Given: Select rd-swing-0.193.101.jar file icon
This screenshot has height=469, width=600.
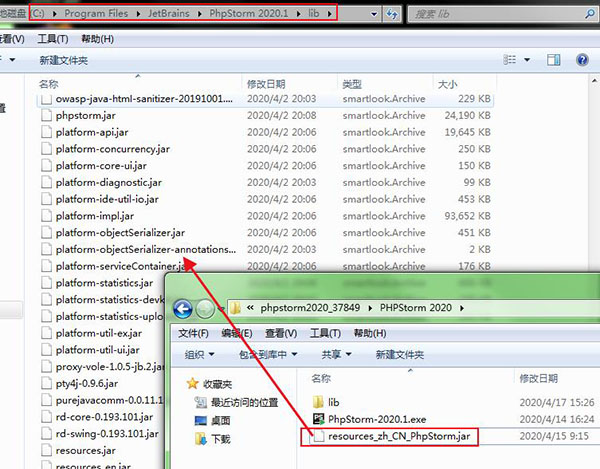Looking at the screenshot, I should pos(46,434).
